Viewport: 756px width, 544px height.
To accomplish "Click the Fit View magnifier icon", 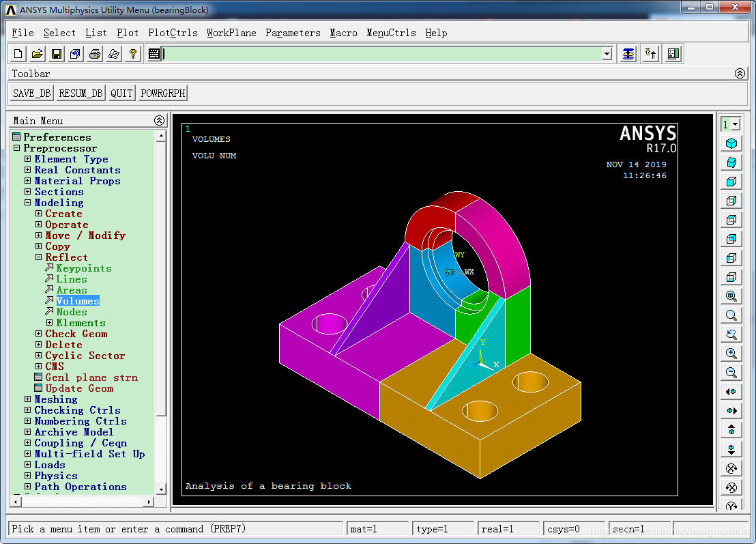I will tap(731, 296).
